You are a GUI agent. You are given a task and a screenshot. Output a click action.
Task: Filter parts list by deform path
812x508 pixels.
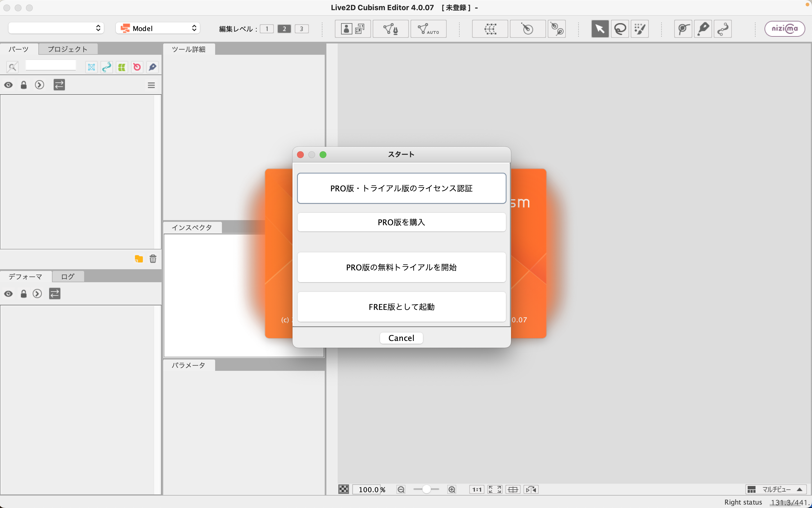(x=106, y=67)
